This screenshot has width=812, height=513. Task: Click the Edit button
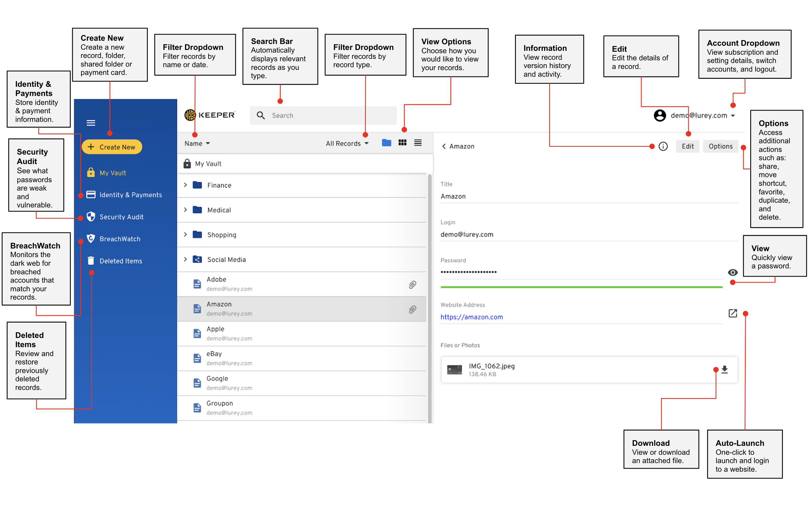pyautogui.click(x=688, y=146)
